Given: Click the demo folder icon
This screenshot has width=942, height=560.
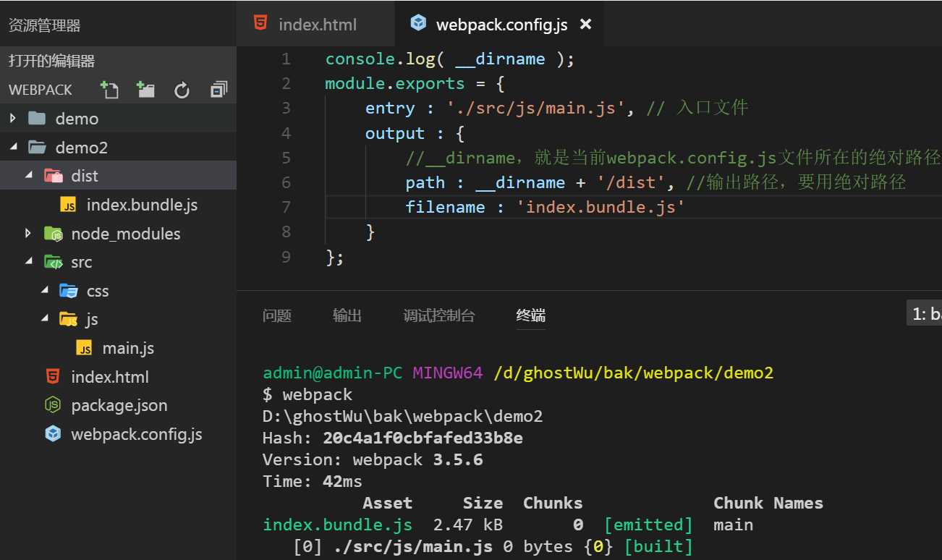Looking at the screenshot, I should pos(36,118).
